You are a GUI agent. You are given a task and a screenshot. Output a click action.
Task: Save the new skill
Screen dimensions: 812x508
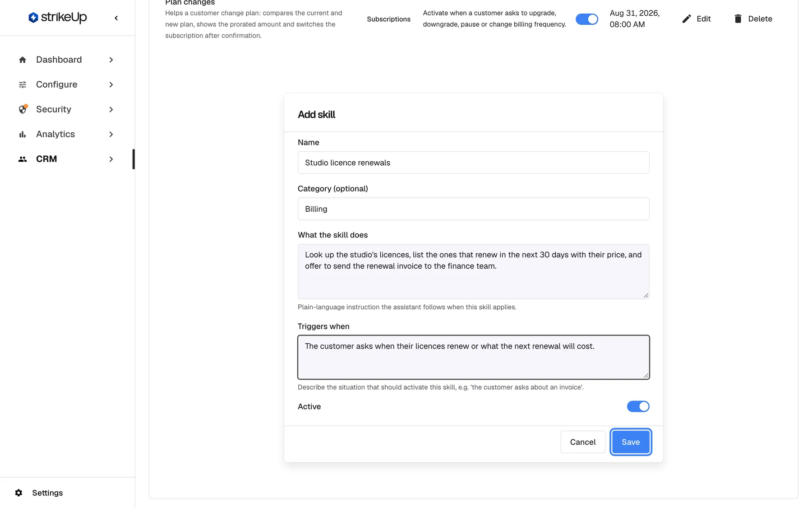coord(631,442)
